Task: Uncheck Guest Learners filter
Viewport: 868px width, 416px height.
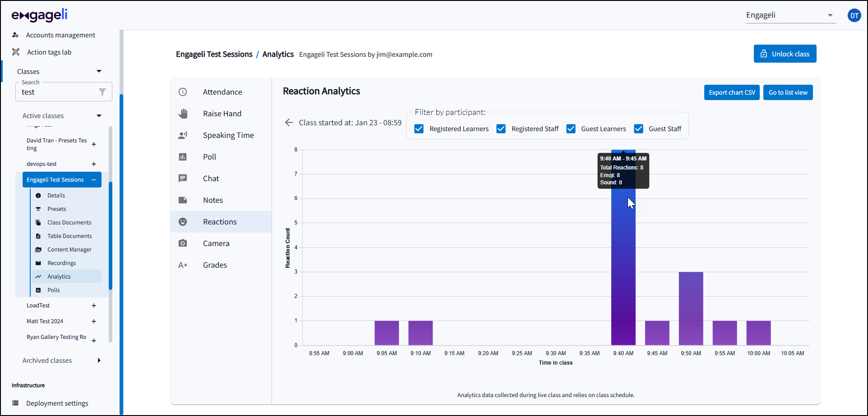Action: [x=571, y=129]
